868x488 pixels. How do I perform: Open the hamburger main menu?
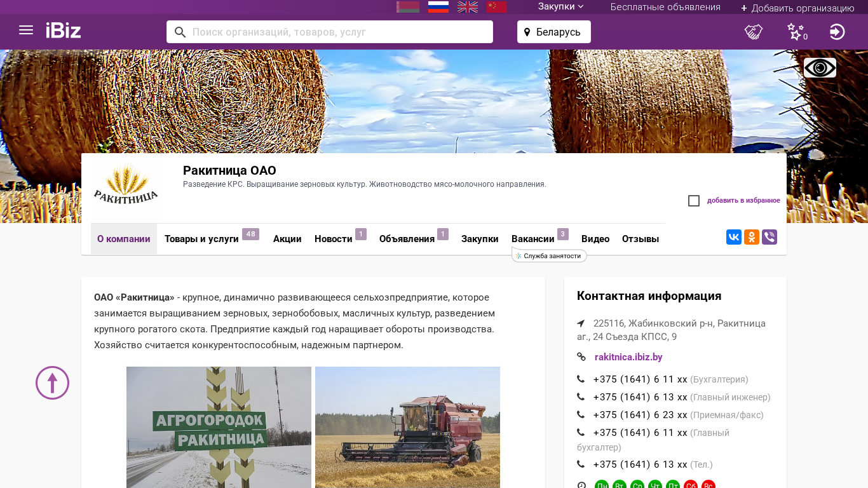[26, 30]
